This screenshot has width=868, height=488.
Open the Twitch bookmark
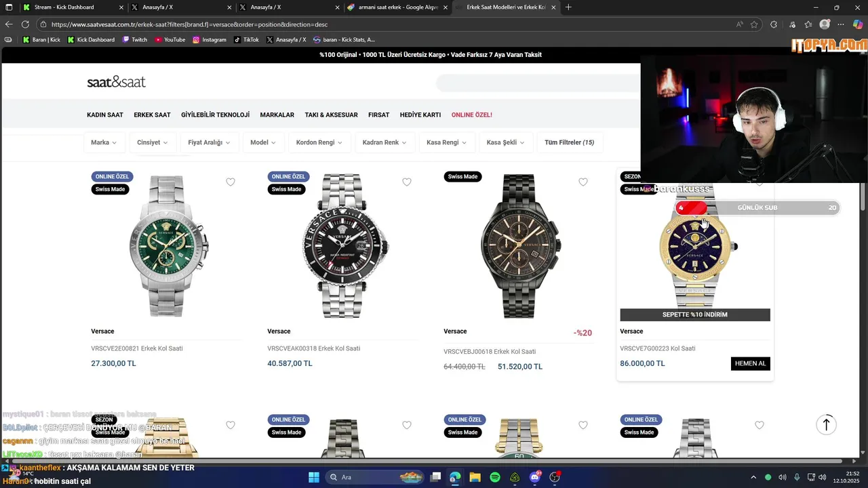pos(134,39)
